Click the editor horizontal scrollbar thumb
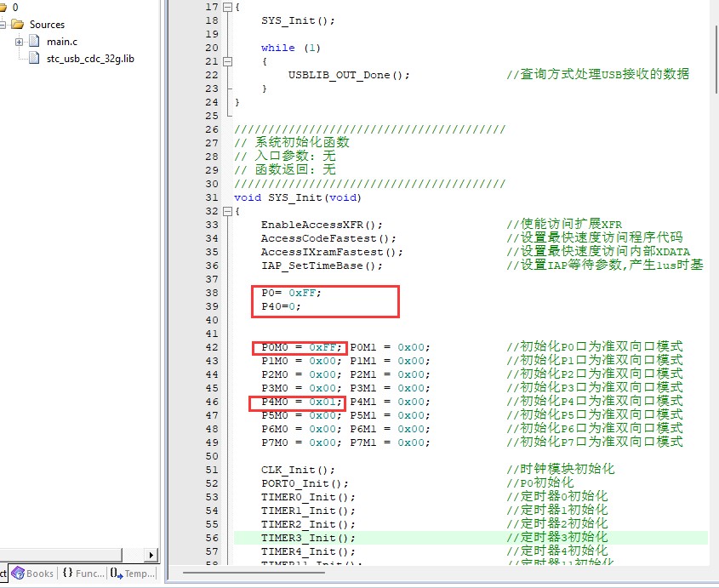Viewport: 719px width, 588px height. [254, 573]
